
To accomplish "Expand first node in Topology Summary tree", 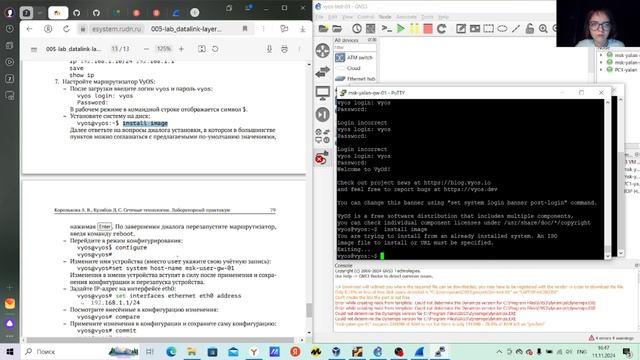I will coord(601,55).
